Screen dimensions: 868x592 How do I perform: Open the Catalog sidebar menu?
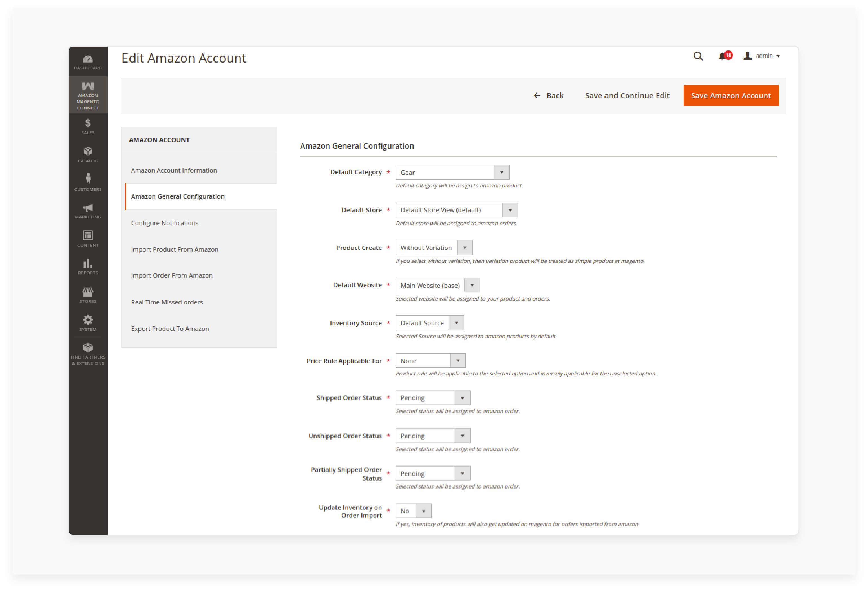(88, 155)
